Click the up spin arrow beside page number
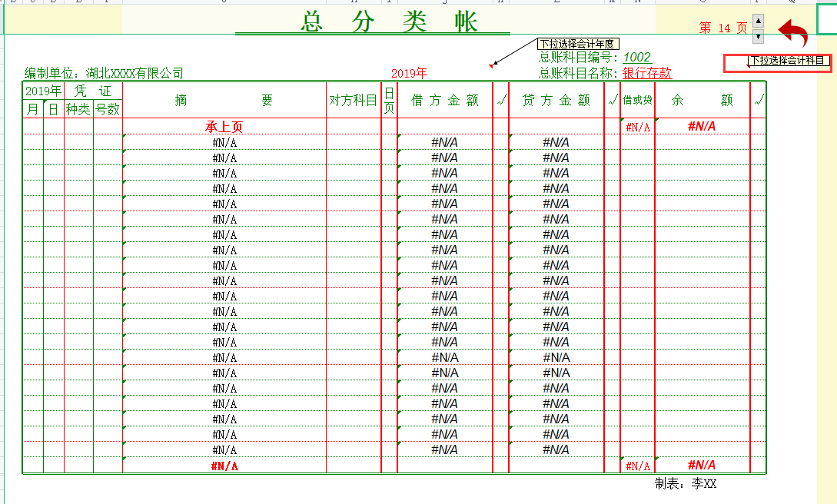 (x=756, y=22)
